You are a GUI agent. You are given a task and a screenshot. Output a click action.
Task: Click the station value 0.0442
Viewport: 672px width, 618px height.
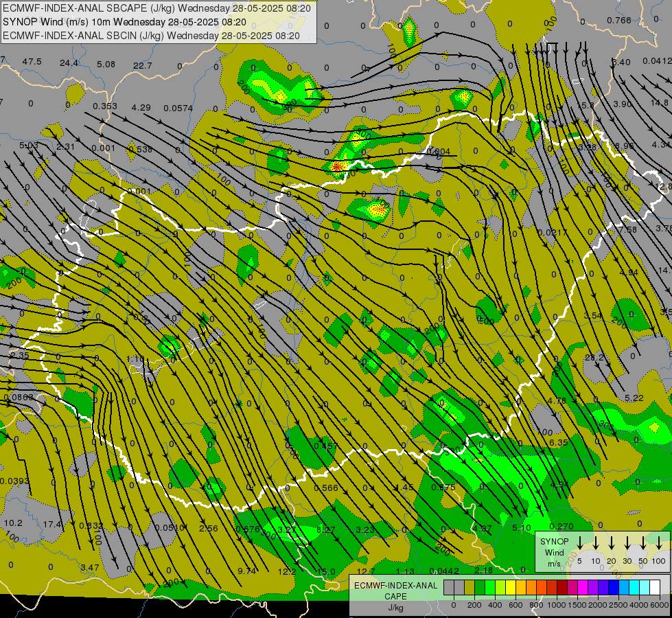pos(444,571)
